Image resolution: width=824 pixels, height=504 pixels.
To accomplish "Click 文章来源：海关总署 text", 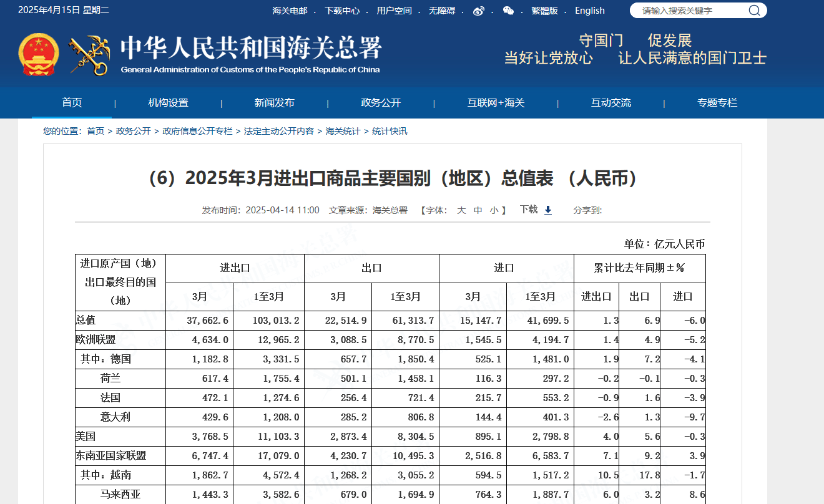I will [368, 210].
